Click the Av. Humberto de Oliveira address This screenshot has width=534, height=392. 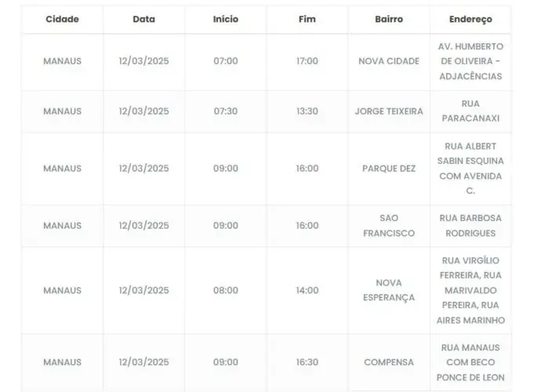click(x=470, y=61)
